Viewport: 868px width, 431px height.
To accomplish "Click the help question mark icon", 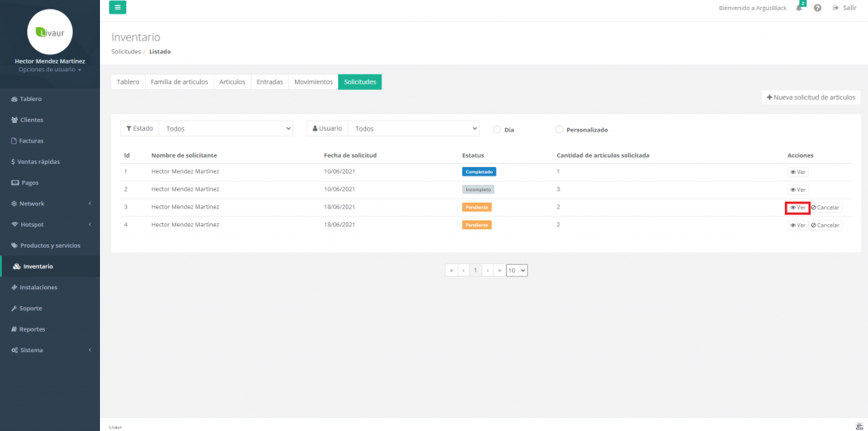I will pyautogui.click(x=817, y=8).
